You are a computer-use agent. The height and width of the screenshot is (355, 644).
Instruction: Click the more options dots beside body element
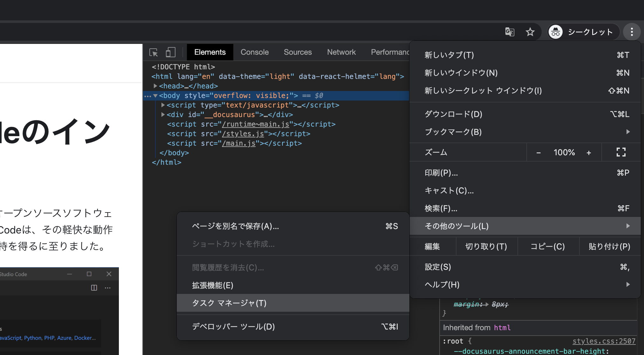pyautogui.click(x=148, y=96)
